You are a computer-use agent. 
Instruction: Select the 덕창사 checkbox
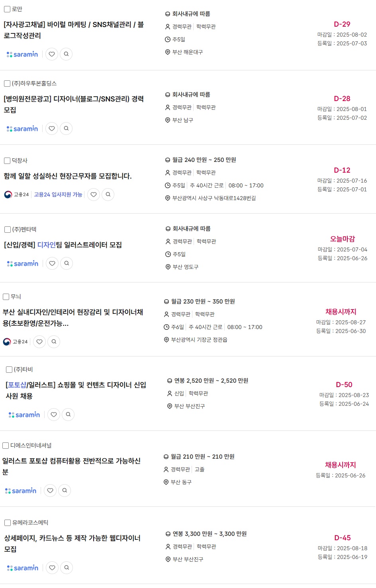click(7, 161)
